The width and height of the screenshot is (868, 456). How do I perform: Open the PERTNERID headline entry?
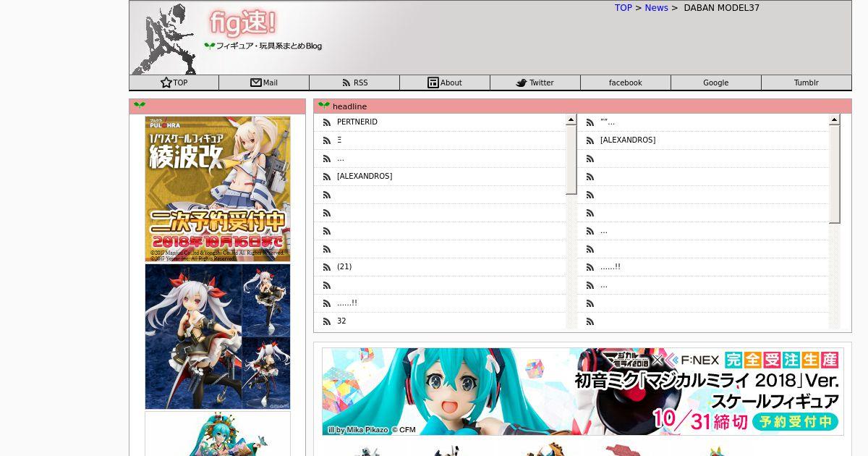[357, 122]
